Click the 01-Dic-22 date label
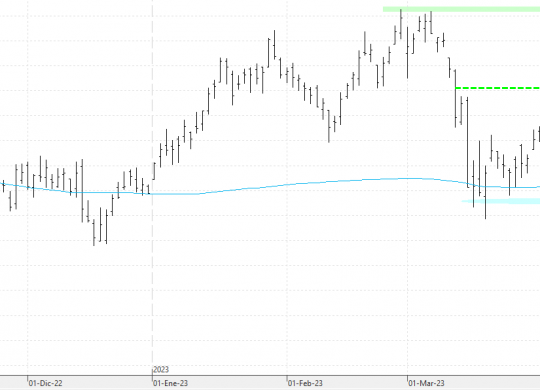Screen dimensions: 540x390 [x=45, y=383]
